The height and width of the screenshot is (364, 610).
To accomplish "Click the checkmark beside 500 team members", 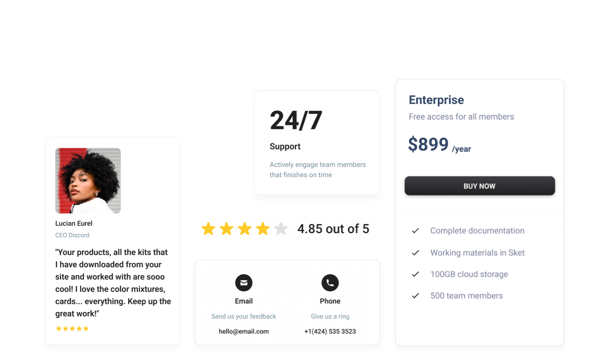I will [x=415, y=296].
